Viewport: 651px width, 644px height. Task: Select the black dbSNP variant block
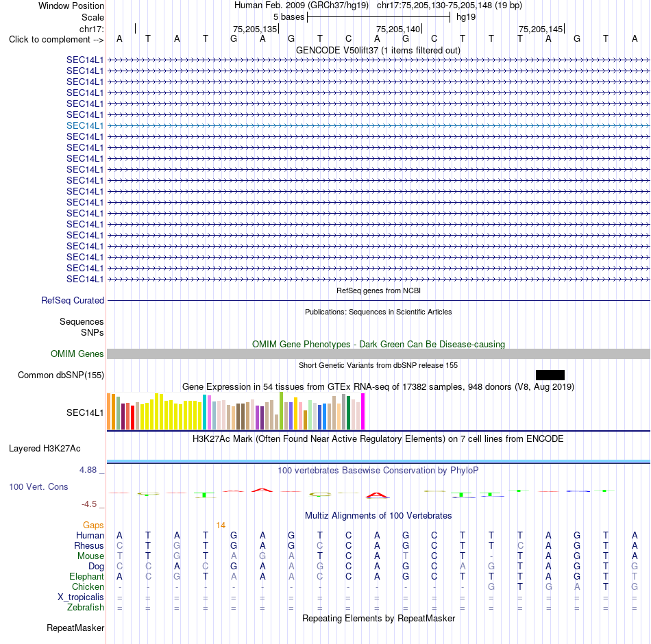click(550, 375)
